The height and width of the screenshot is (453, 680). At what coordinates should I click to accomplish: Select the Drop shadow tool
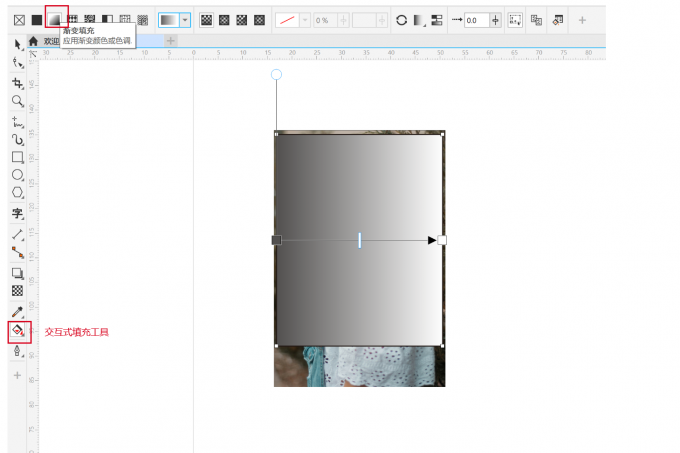[17, 273]
